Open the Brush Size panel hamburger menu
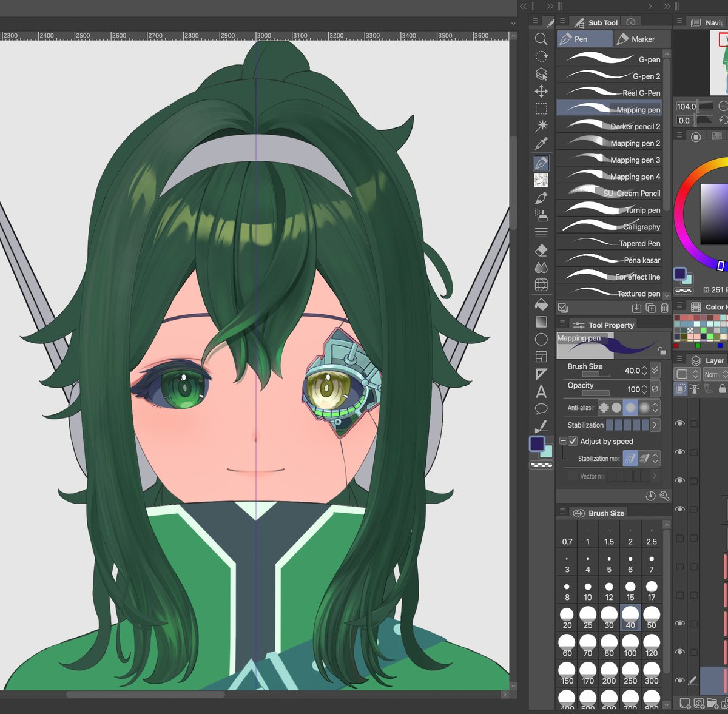728x714 pixels. pyautogui.click(x=562, y=512)
